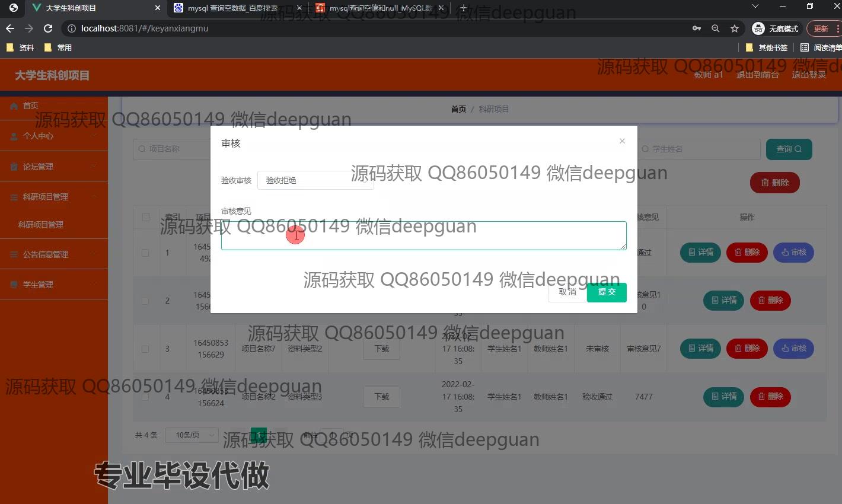The width and height of the screenshot is (842, 504).
Task: Open the 验收审核 dropdown showing 验收拒绝
Action: pyautogui.click(x=315, y=180)
